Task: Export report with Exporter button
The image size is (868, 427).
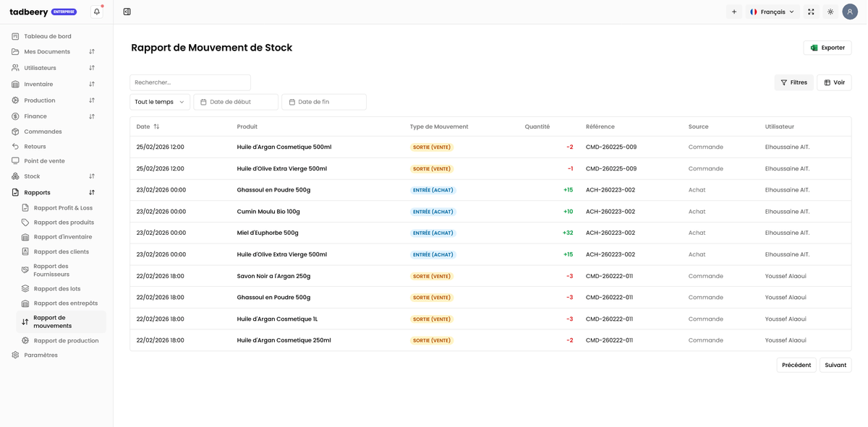Action: coord(827,48)
